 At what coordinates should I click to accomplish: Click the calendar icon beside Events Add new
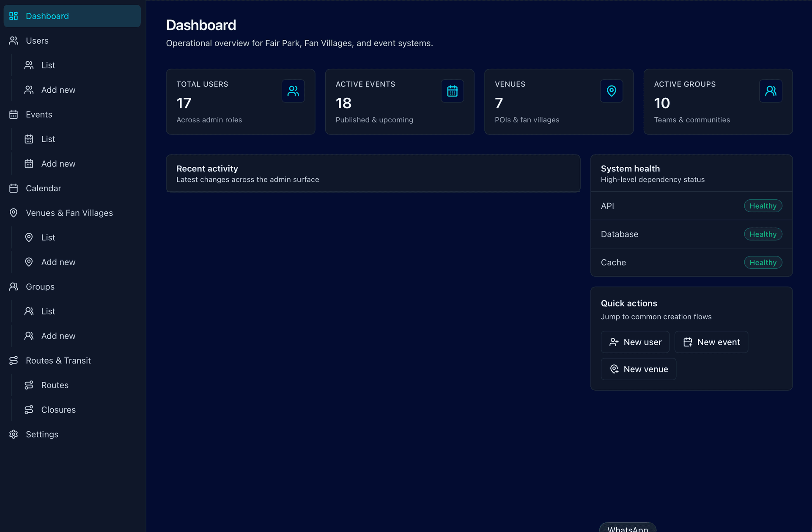pyautogui.click(x=29, y=164)
